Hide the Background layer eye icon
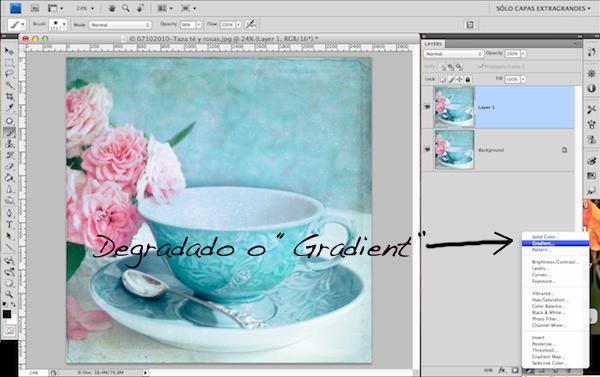The image size is (600, 377). (427, 150)
